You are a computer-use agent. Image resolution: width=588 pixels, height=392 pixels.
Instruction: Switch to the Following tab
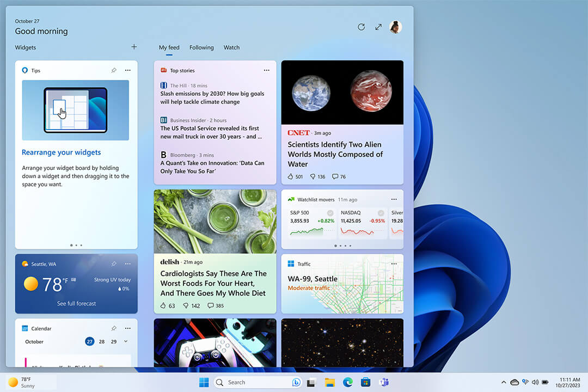[x=201, y=47]
